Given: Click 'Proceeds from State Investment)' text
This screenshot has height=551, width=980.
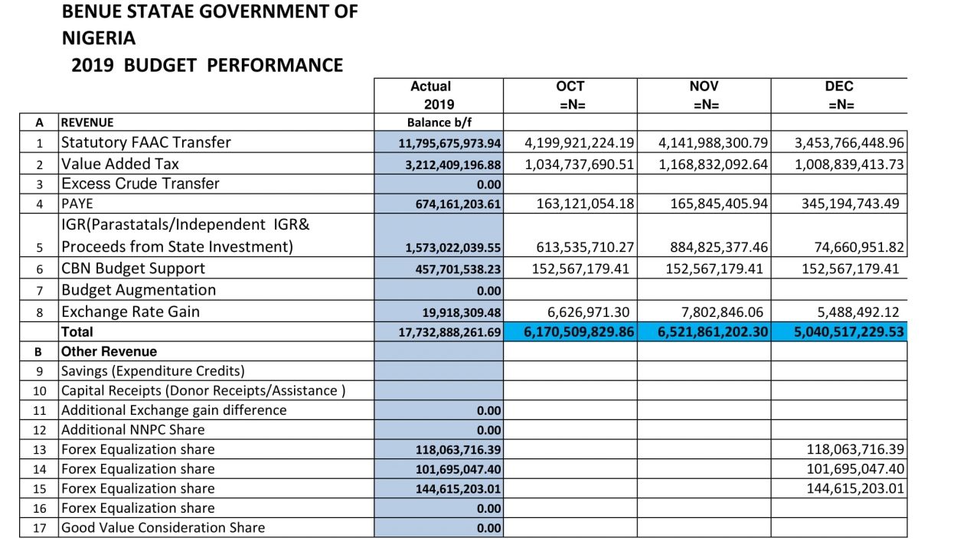Looking at the screenshot, I should point(177,246).
